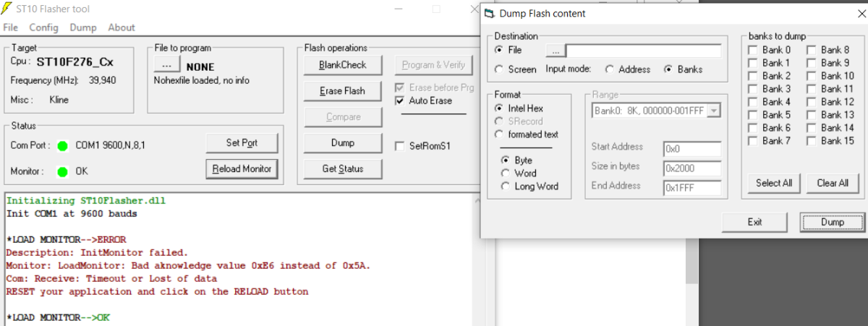The height and width of the screenshot is (326, 868).
Task: Click the green Com Port status LED
Action: [63, 145]
